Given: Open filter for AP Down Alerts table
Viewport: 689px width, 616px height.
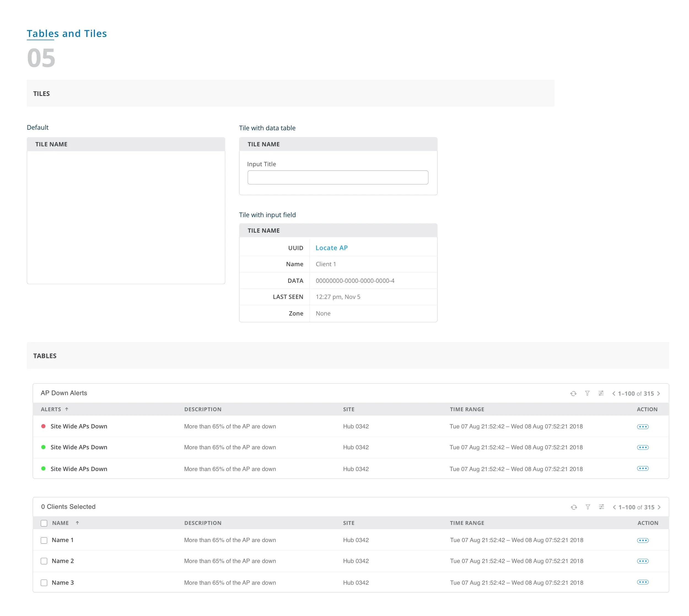Looking at the screenshot, I should point(587,393).
